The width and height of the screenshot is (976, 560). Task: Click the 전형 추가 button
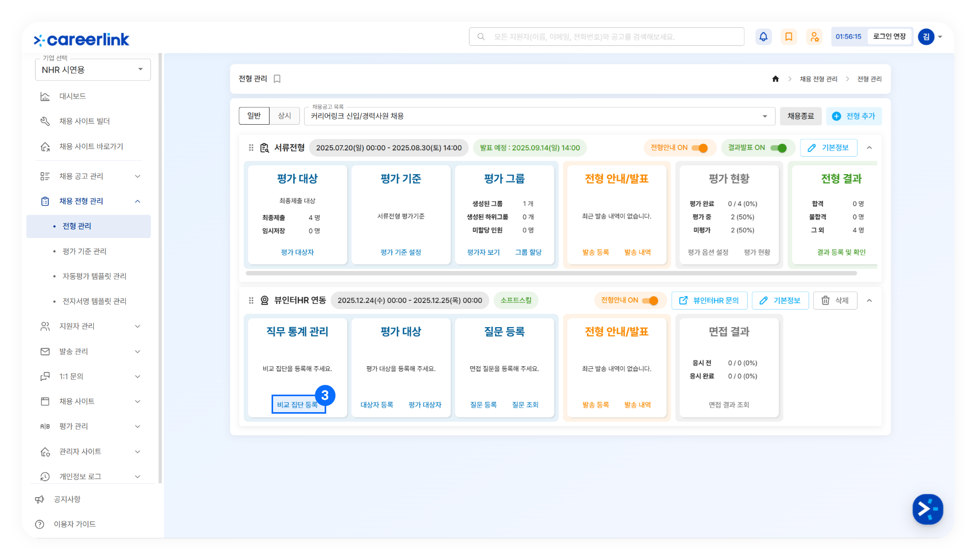point(854,116)
